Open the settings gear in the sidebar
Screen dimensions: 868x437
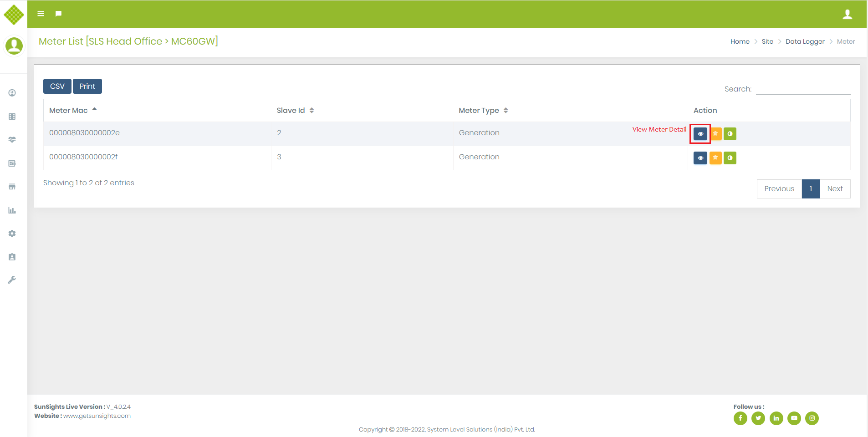(12, 234)
